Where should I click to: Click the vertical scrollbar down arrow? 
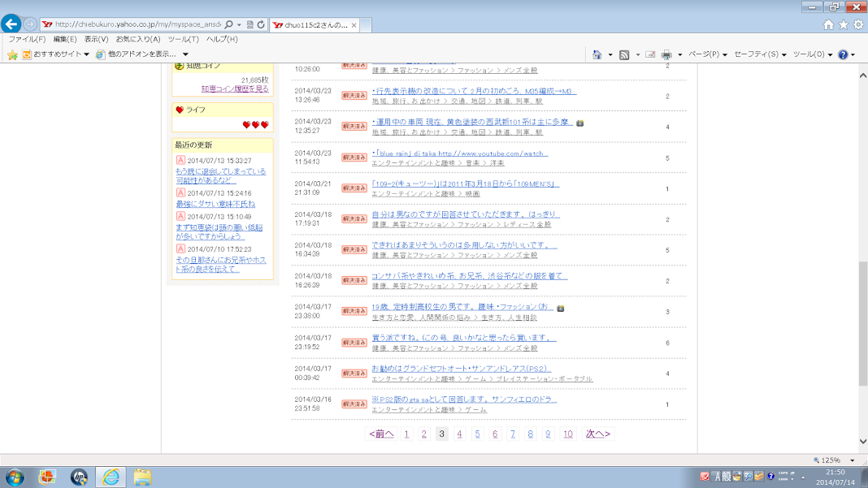(862, 443)
